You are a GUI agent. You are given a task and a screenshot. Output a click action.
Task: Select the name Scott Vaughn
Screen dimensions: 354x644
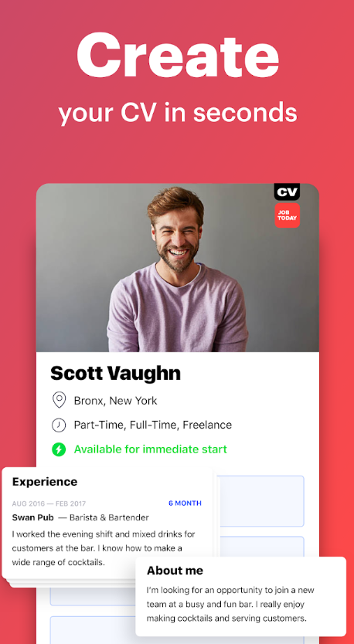(x=115, y=373)
